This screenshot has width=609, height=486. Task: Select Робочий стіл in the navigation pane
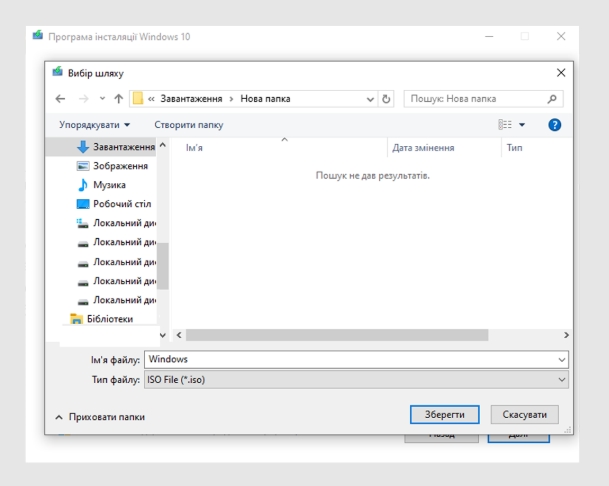[x=114, y=204]
